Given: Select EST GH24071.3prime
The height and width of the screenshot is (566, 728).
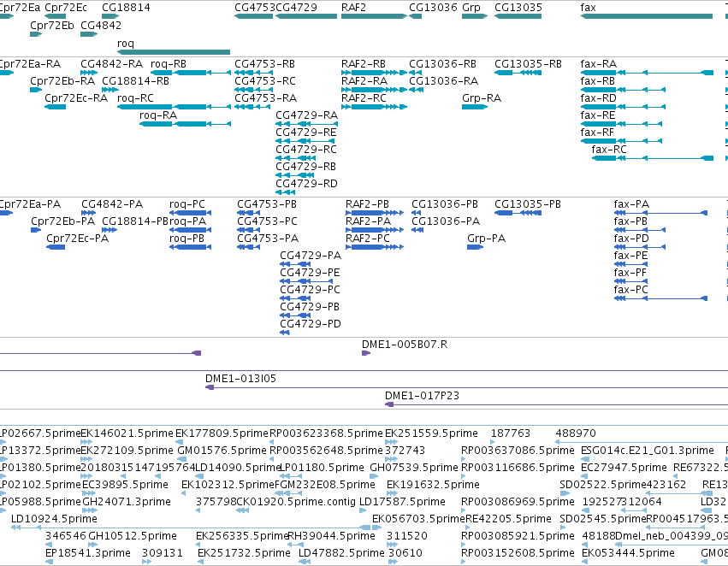Looking at the screenshot, I should click(127, 502).
